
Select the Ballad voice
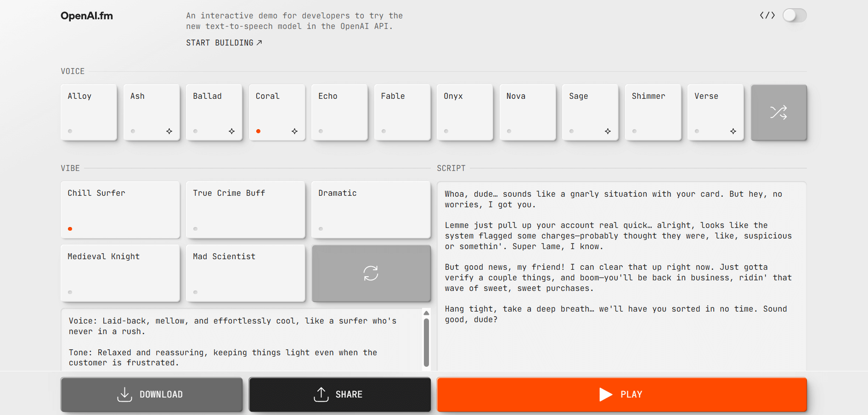pos(214,112)
